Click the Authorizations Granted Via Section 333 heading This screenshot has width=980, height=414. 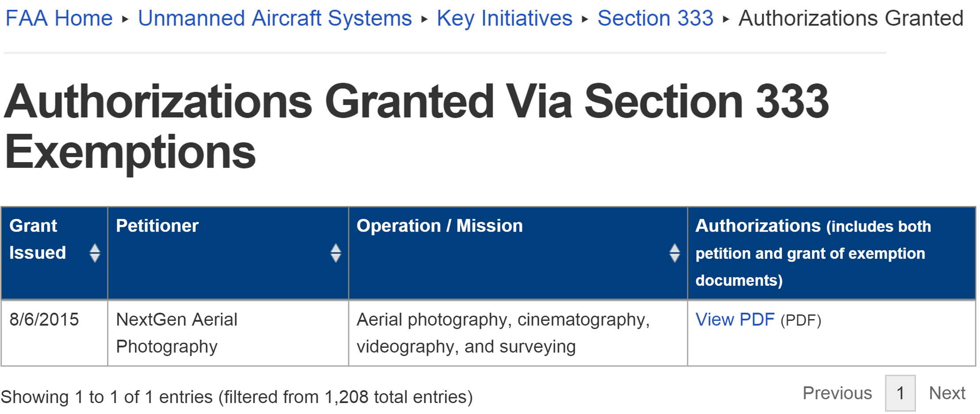416,126
